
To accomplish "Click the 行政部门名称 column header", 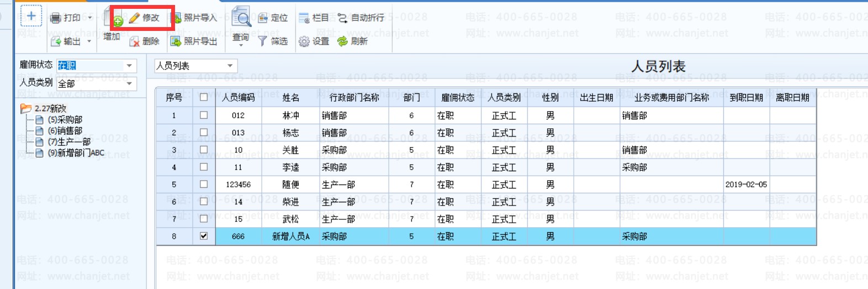I will pos(354,97).
